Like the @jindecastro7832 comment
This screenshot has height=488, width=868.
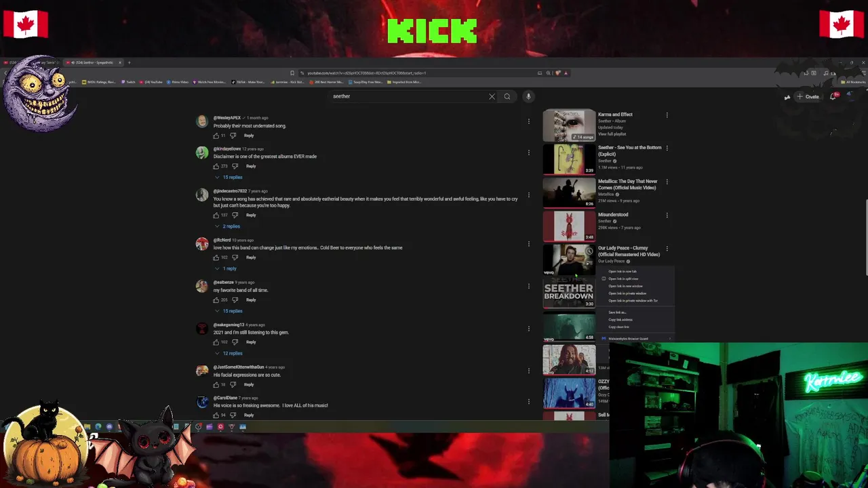[x=216, y=215]
